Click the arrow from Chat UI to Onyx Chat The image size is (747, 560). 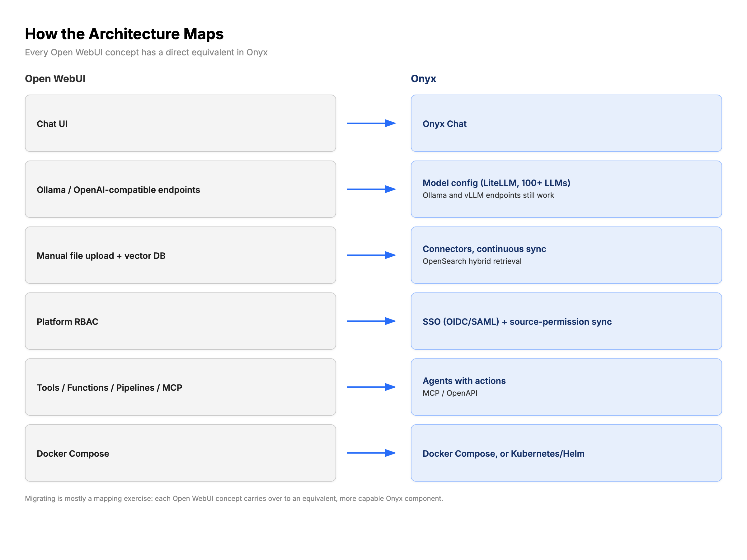(371, 123)
